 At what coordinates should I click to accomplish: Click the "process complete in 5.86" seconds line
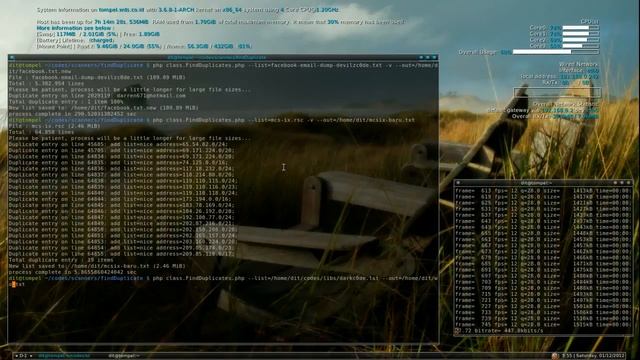coord(73,272)
